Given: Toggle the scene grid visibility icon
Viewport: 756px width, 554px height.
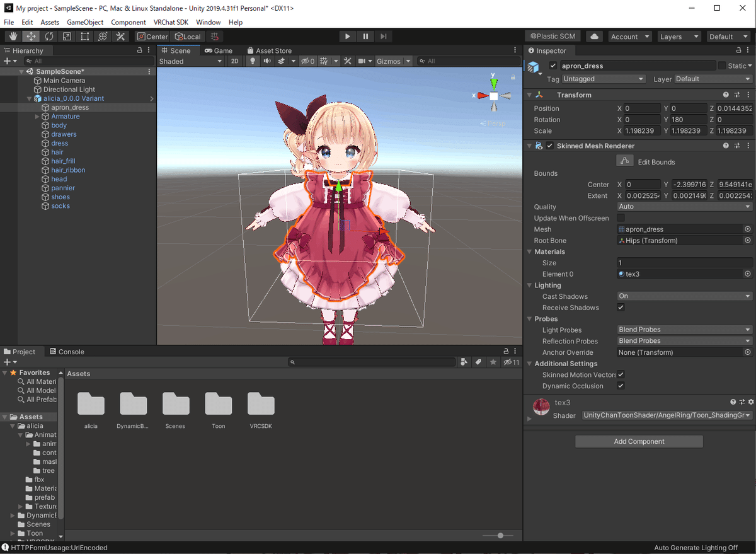Looking at the screenshot, I should click(324, 61).
